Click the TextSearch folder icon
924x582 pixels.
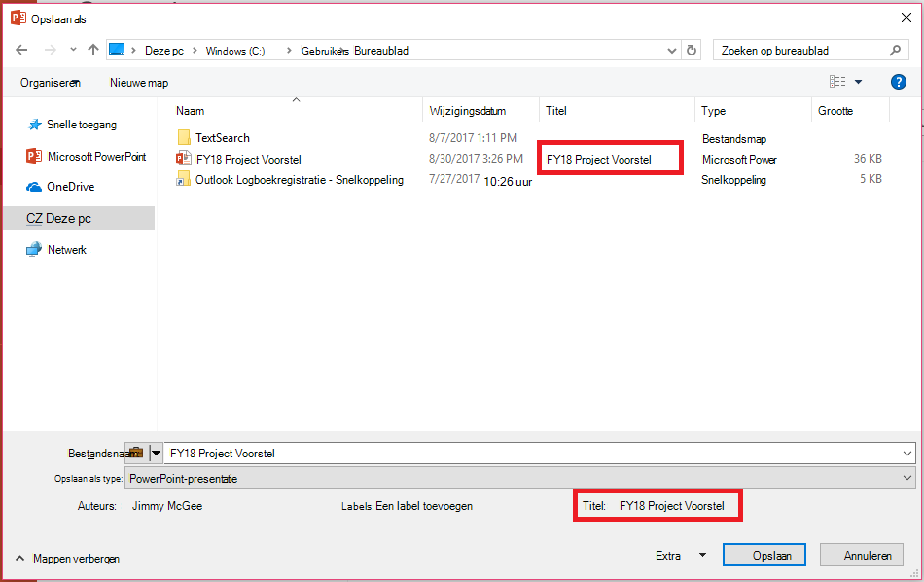[x=184, y=138]
